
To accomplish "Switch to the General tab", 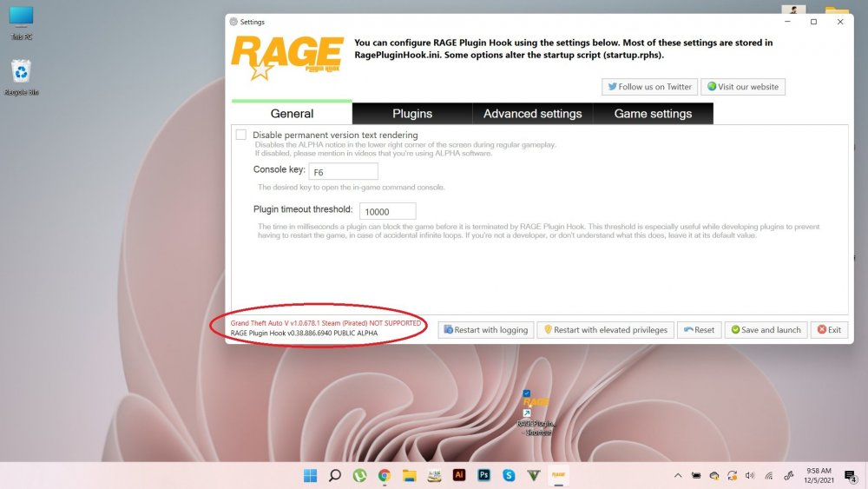I will pyautogui.click(x=292, y=114).
